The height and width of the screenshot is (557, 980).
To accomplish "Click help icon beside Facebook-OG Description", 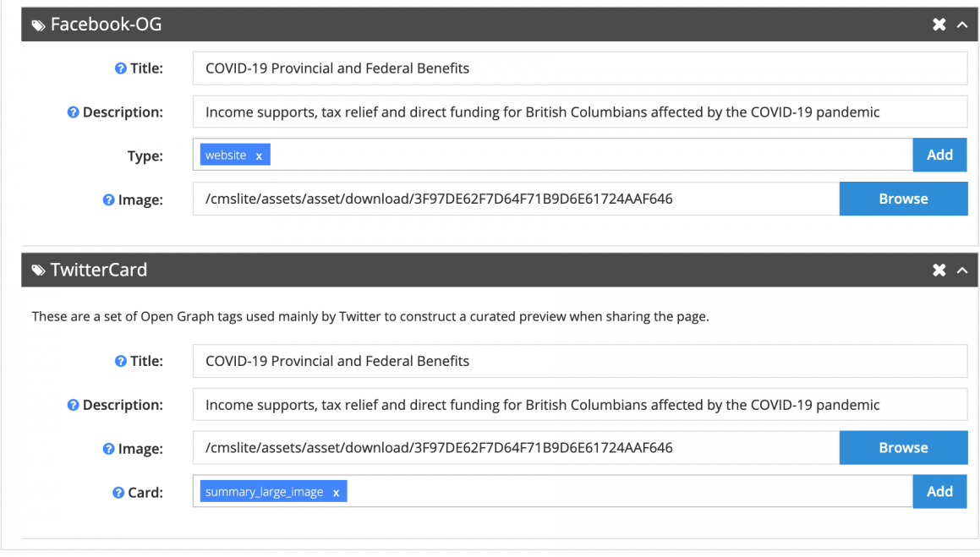I will [73, 112].
